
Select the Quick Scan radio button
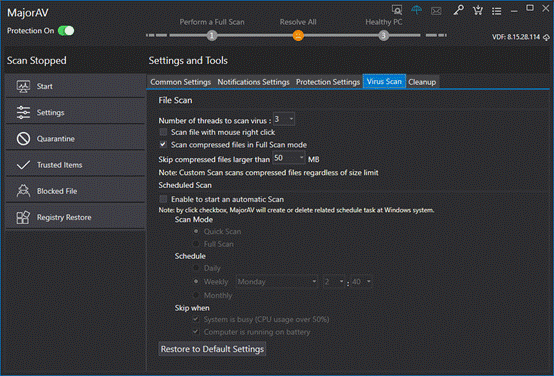click(196, 231)
